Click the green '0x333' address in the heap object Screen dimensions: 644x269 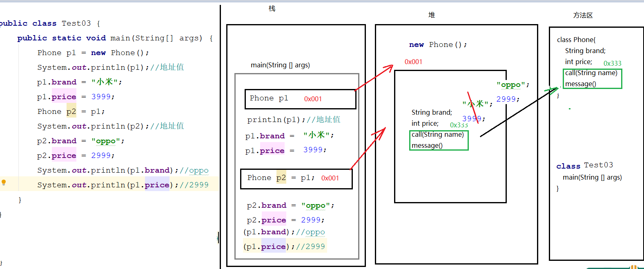pos(459,125)
